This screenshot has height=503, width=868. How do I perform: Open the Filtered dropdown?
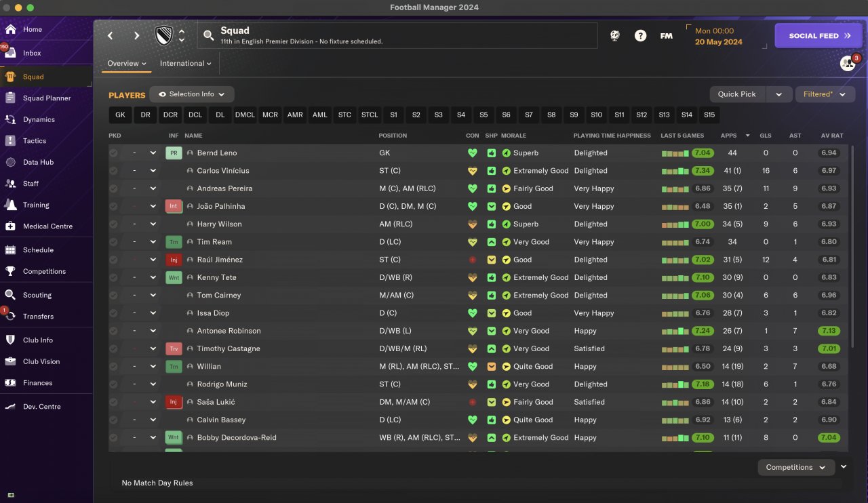pyautogui.click(x=825, y=94)
